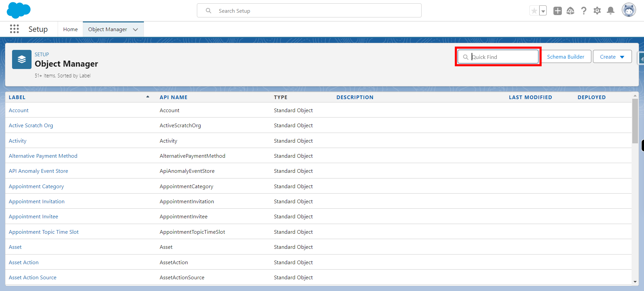This screenshot has height=291, width=644.
Task: Focus the Quick Find search box
Action: pos(498,57)
